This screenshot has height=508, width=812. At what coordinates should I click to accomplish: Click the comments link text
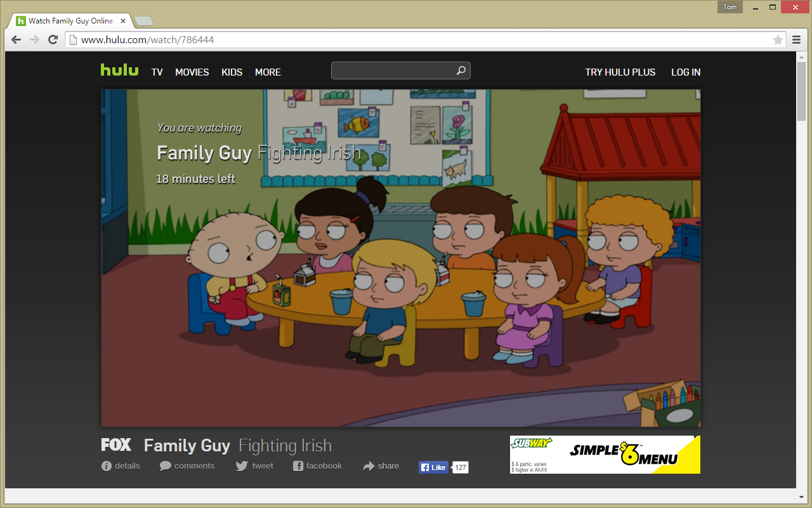[x=195, y=466]
